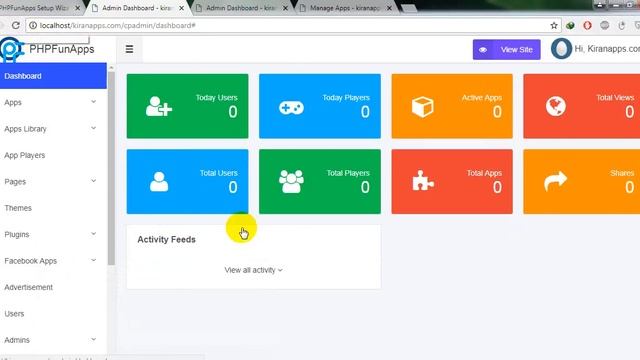Click the gray round extension icon
The height and width of the screenshot is (360, 640).
tap(604, 25)
